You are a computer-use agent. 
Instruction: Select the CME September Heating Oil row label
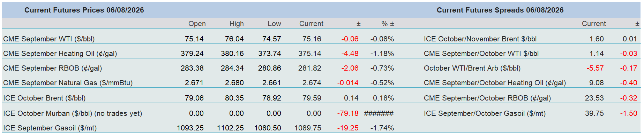pos(60,54)
